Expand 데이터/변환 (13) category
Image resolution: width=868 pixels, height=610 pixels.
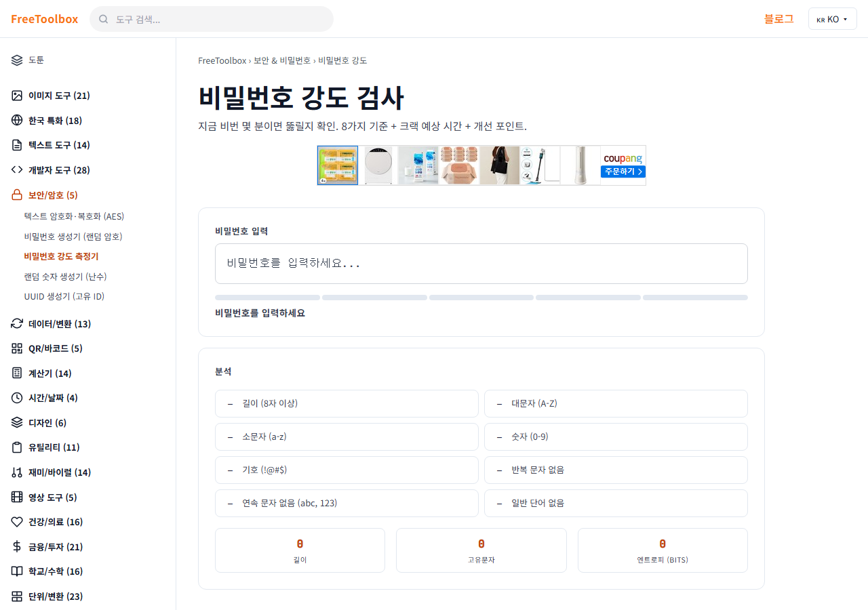60,324
